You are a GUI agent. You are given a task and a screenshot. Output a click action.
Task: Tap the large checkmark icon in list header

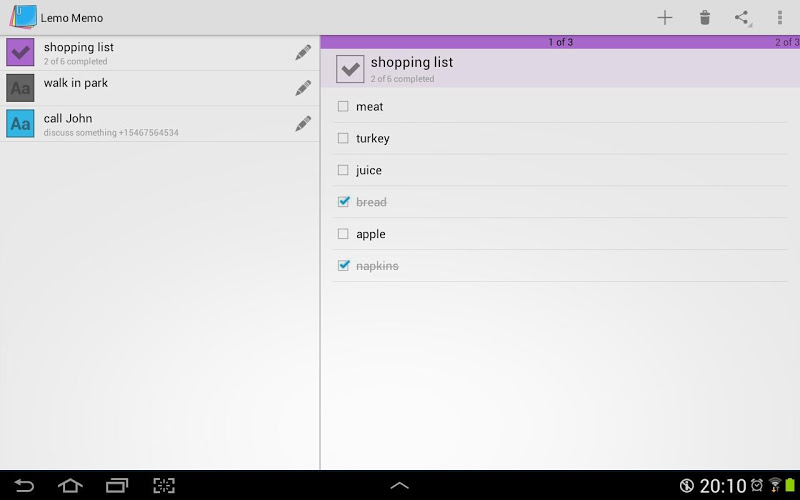pos(350,69)
